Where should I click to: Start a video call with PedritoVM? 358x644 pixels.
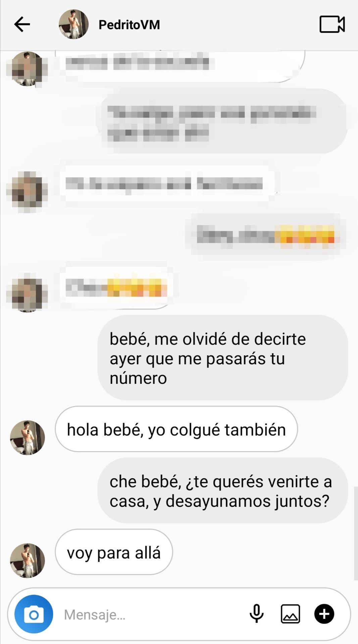pyautogui.click(x=332, y=24)
